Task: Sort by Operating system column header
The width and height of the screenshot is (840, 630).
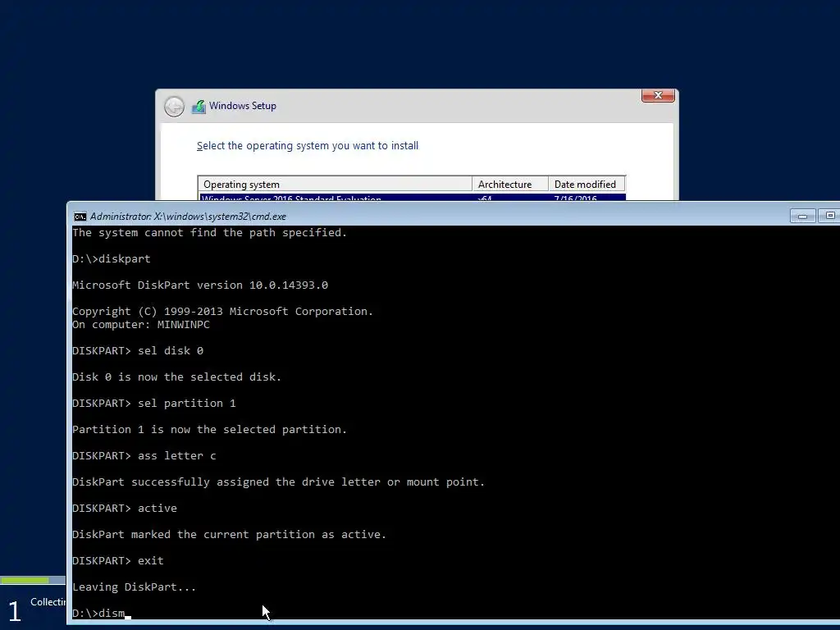Action: (335, 185)
